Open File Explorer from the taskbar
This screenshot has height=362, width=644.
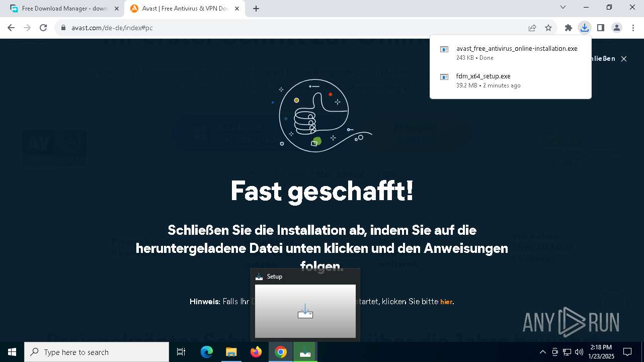pos(231,352)
